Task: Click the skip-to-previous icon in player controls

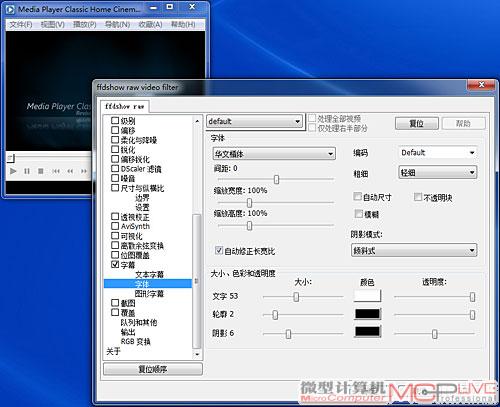Action: (x=56, y=171)
